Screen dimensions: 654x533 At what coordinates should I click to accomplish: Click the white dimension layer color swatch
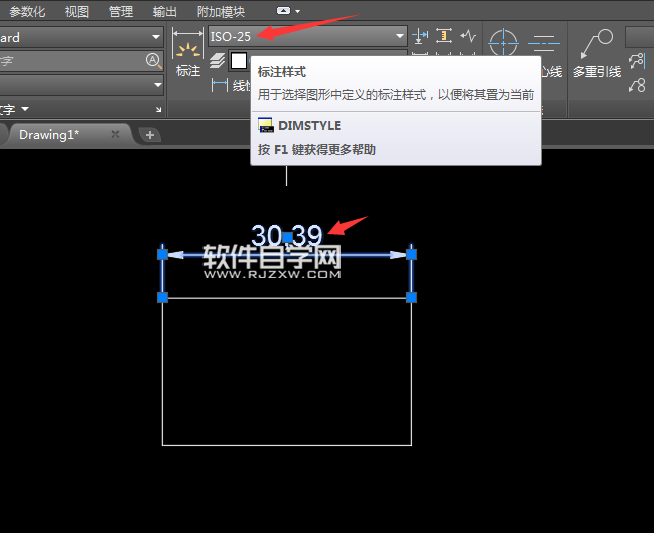pyautogui.click(x=239, y=61)
